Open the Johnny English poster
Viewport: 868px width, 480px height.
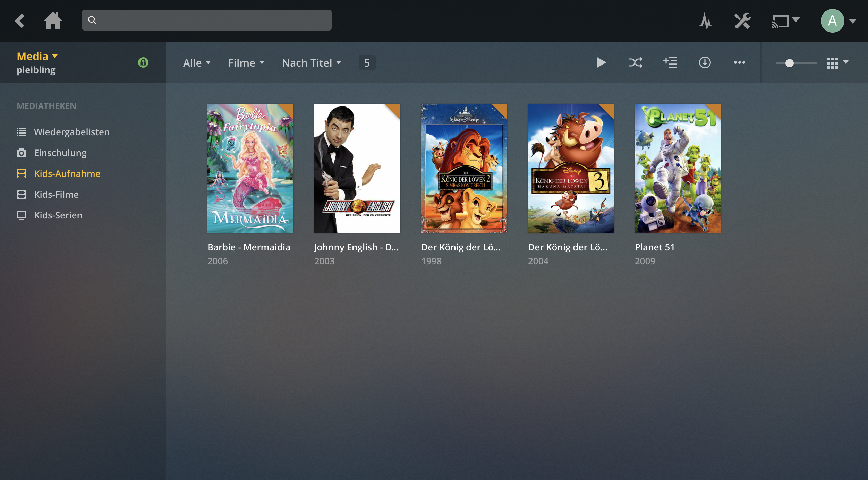click(357, 169)
